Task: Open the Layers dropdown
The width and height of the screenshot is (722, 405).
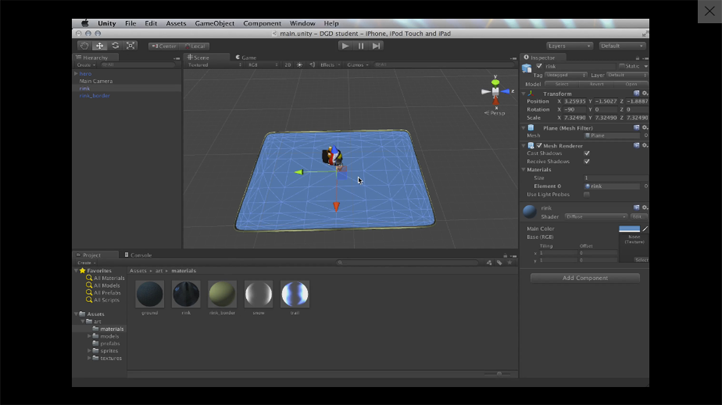Action: (569, 46)
